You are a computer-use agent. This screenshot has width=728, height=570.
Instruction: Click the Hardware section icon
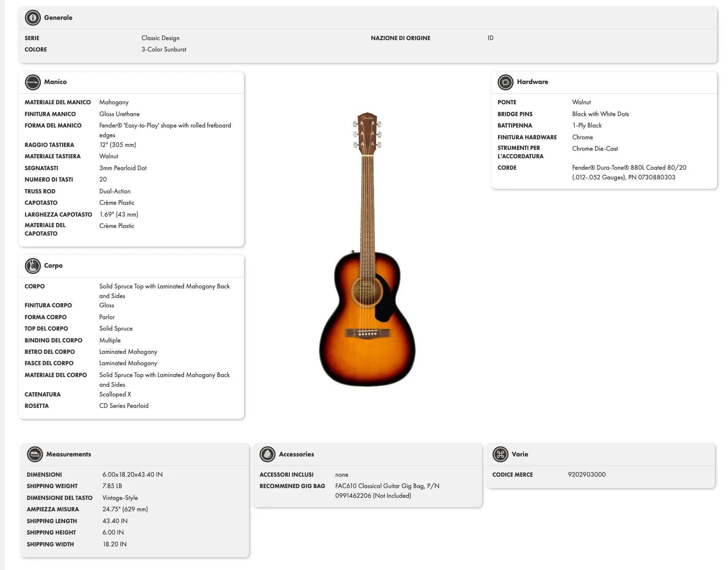click(x=506, y=82)
